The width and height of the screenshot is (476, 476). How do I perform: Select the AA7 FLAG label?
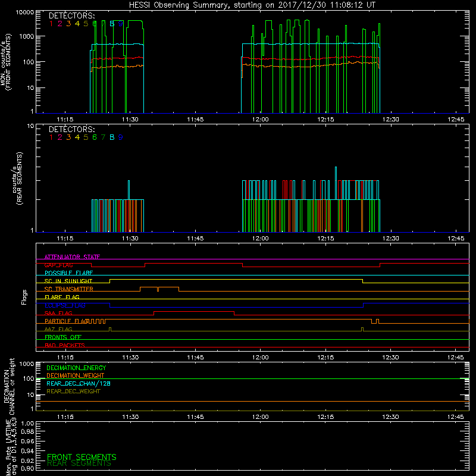(x=58, y=329)
